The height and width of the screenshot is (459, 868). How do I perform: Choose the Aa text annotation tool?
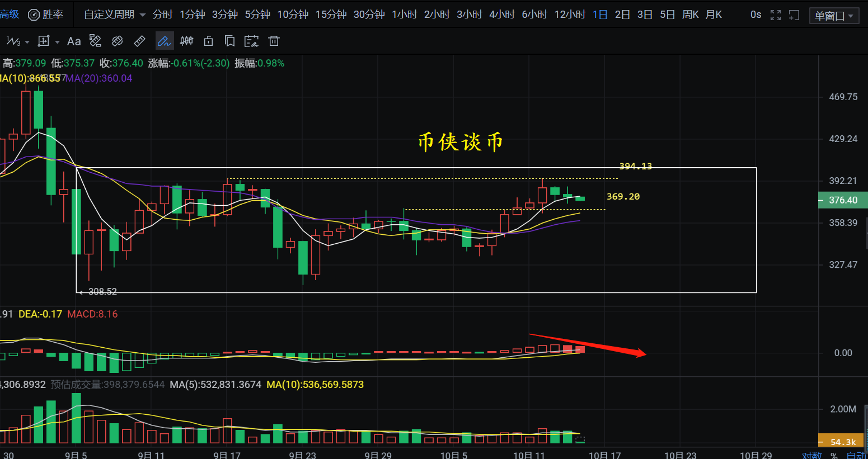[x=74, y=41]
